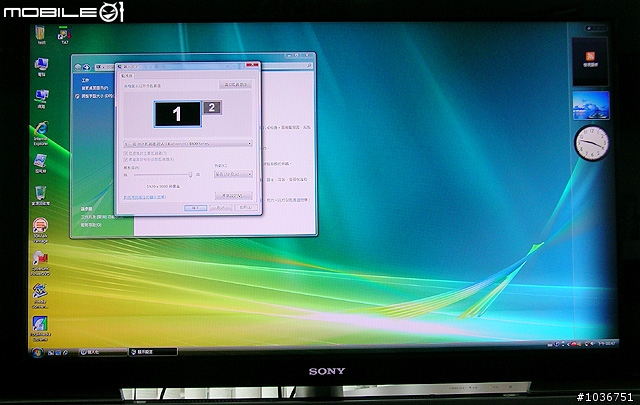Click the 'Adjust font size (DPI)' link with shield
Image resolution: width=640 pixels, height=405 pixels.
(x=95, y=96)
